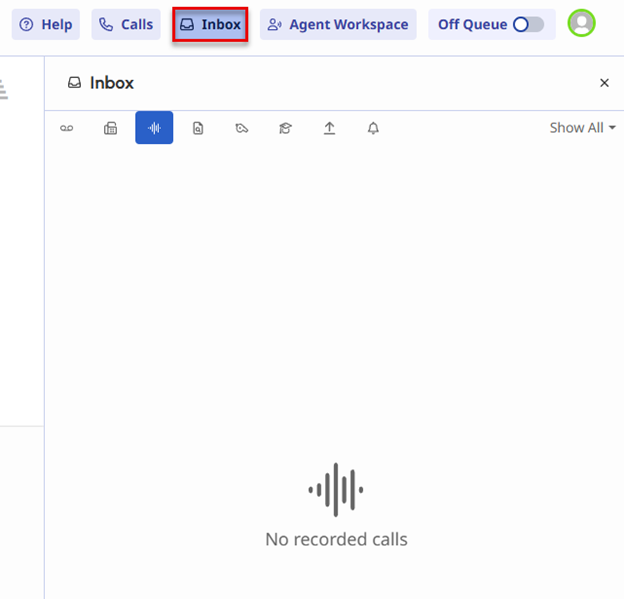The image size is (624, 599).
Task: Open Agent Workspace
Action: 338,24
